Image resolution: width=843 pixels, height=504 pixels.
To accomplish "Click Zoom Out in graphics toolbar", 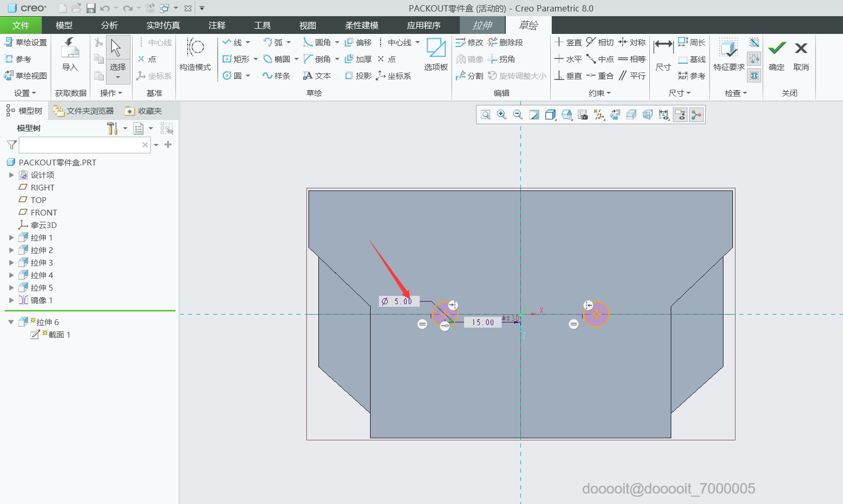I will [518, 115].
